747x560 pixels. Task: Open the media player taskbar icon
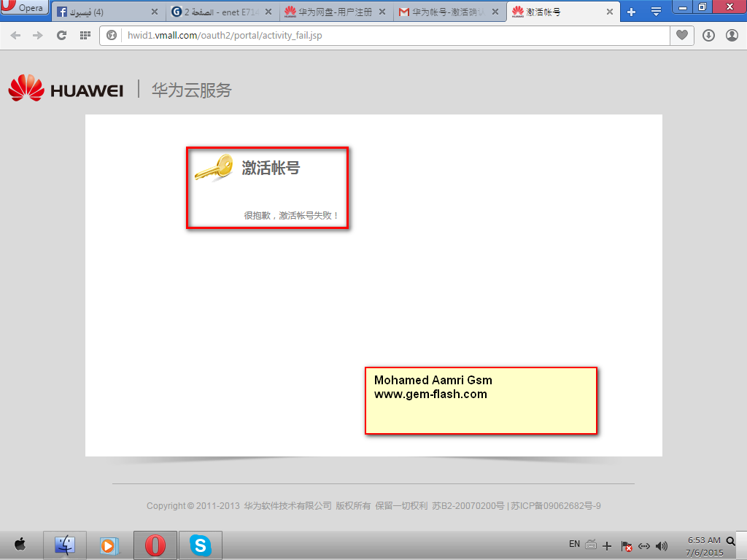(109, 545)
